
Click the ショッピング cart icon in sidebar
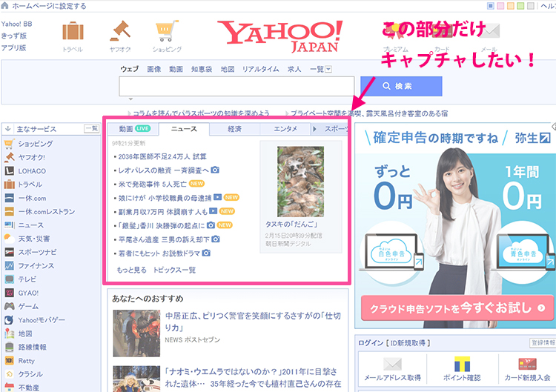[9, 144]
